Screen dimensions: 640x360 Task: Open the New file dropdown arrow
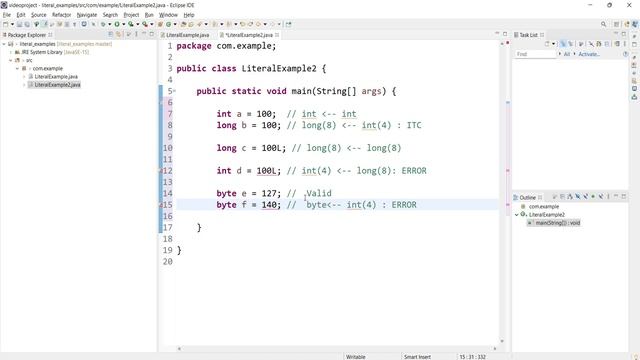click(x=12, y=24)
